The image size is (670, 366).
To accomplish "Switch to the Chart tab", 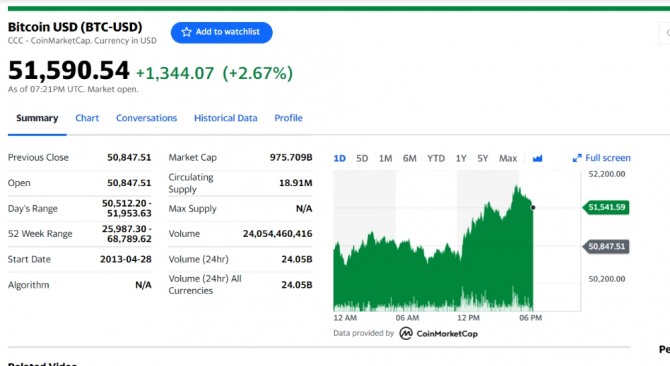I will coord(87,118).
